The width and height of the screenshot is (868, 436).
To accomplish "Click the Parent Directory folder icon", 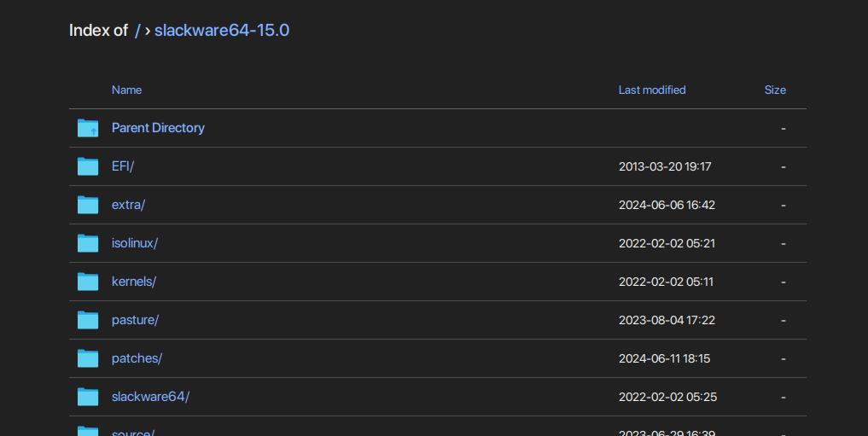I will [87, 128].
